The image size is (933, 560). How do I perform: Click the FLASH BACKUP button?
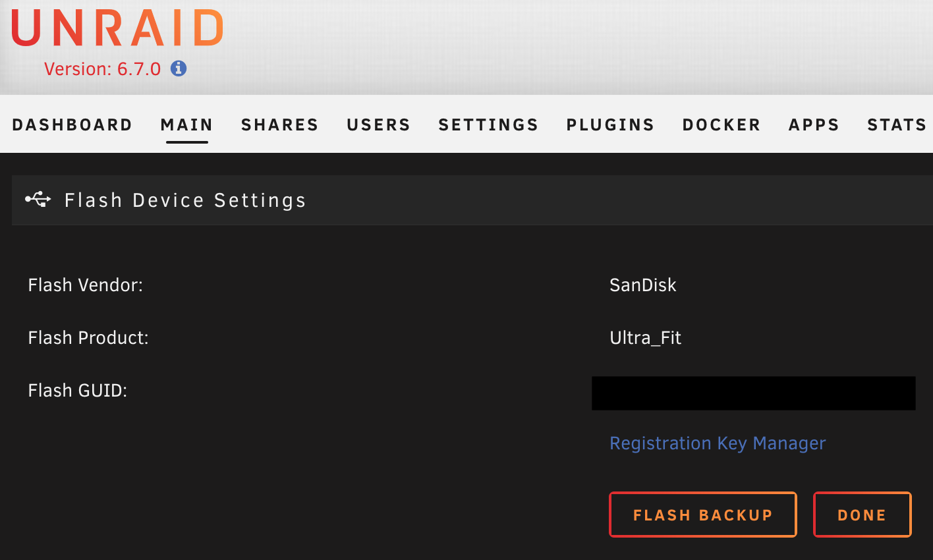click(x=702, y=515)
